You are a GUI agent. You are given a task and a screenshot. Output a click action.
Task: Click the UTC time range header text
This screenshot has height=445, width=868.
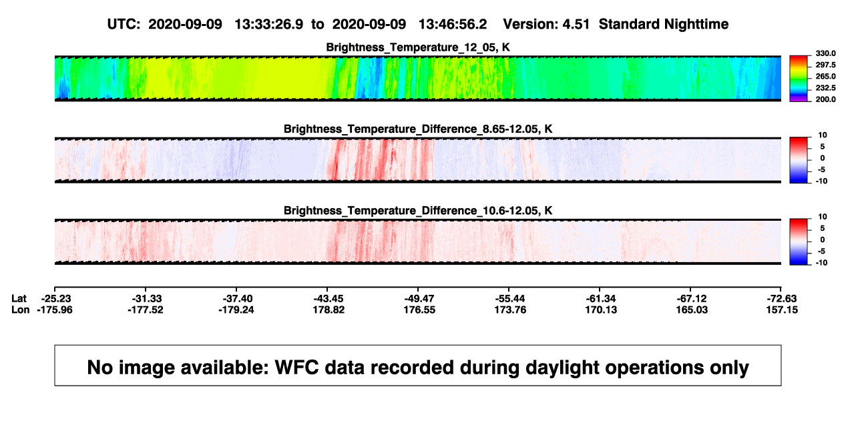297,24
